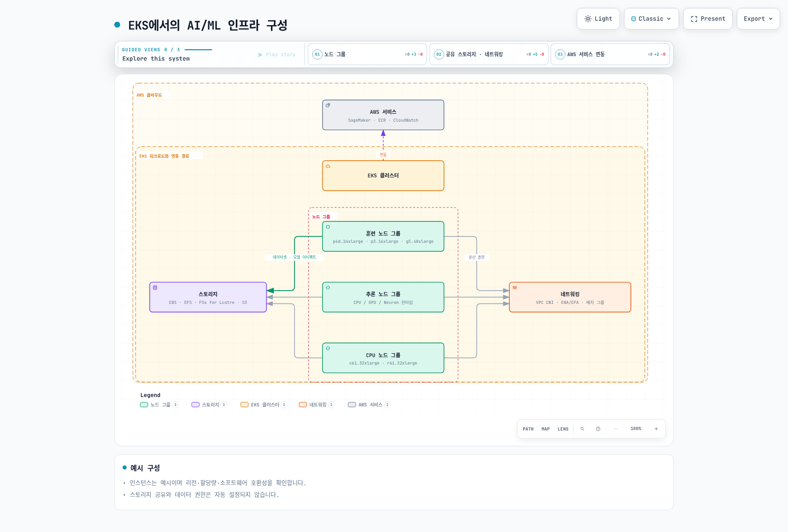Toggle EKS 클러스터 legend filter
788x532 pixels.
pyautogui.click(x=264, y=405)
